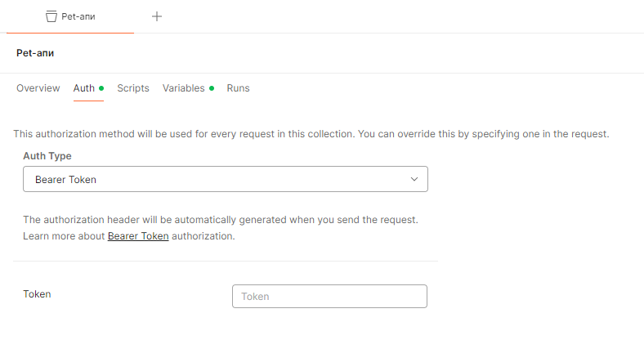Screen dimensions: 644x340
Task: Click the Auth Type label
Action: coord(47,155)
